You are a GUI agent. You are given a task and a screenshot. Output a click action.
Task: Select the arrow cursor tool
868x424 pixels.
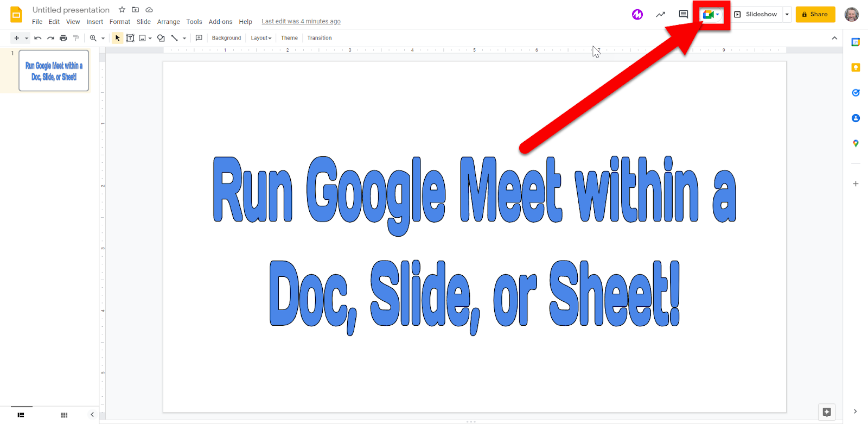[x=117, y=38]
